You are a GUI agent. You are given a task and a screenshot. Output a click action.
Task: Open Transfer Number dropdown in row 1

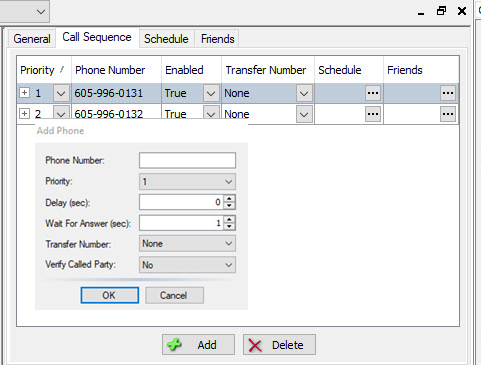point(304,93)
